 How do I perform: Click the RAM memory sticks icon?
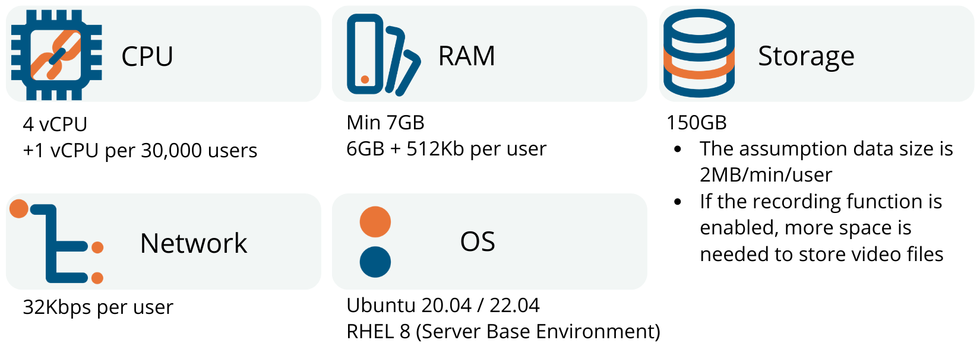[384, 55]
